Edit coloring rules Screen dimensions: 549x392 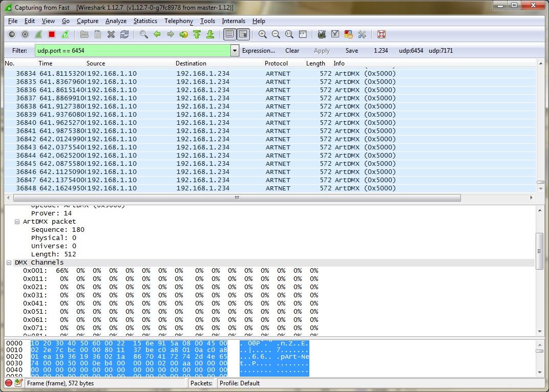[348, 34]
